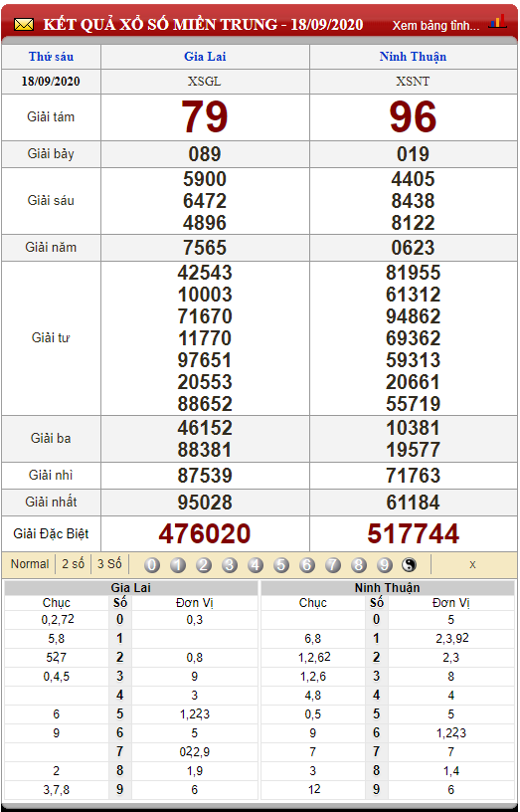Click Giải năm number 7565
Screen dimensions: 520x812
(205, 248)
